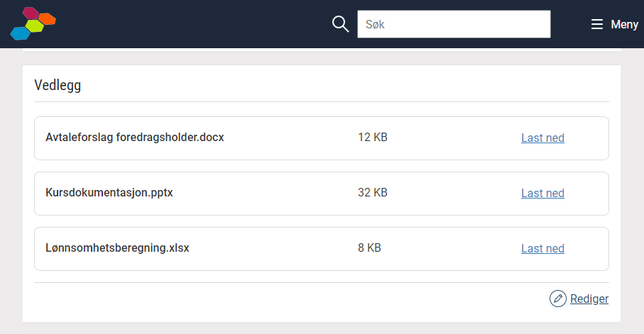
Task: Open the Meny menu
Action: coord(615,24)
